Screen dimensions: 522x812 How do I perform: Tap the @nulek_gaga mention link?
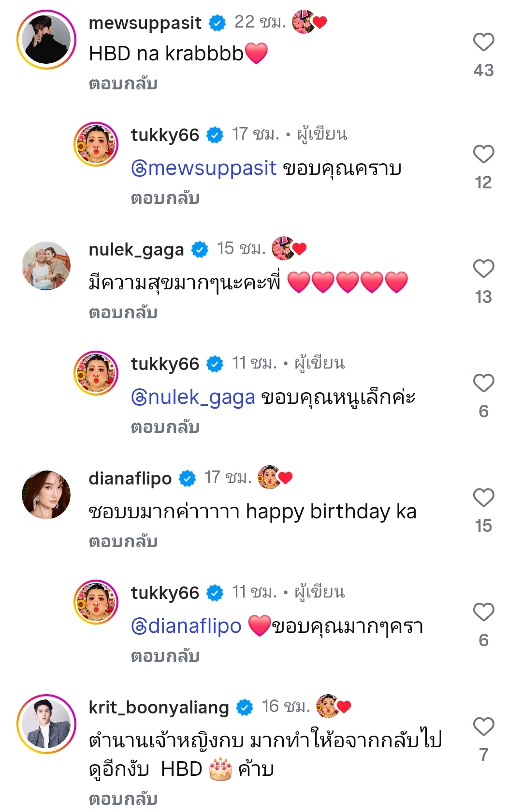pyautogui.click(x=193, y=397)
